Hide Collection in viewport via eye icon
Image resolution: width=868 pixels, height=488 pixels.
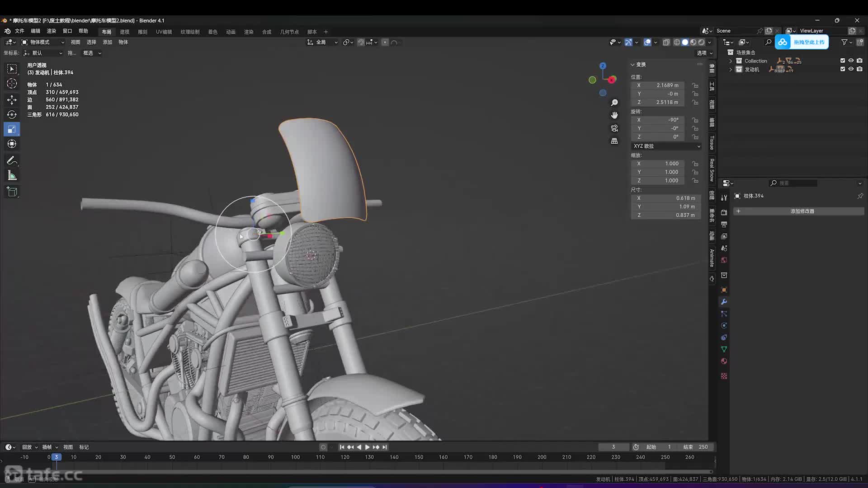point(851,61)
